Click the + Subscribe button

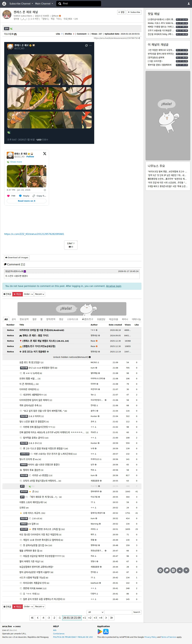click(x=134, y=12)
